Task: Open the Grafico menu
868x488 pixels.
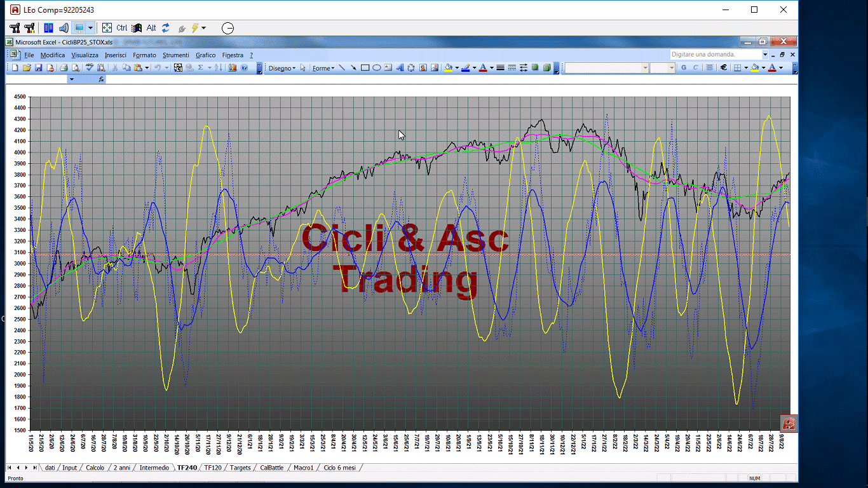Action: tap(206, 55)
